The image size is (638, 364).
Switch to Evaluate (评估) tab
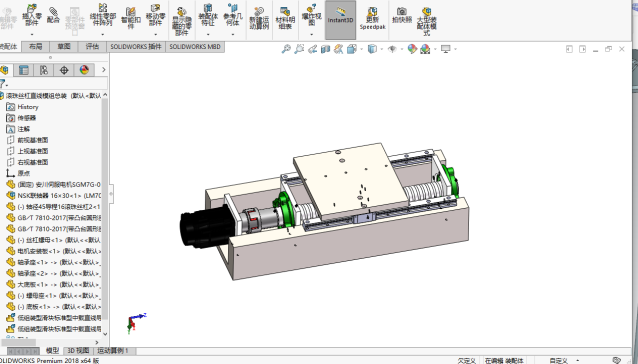(92, 47)
